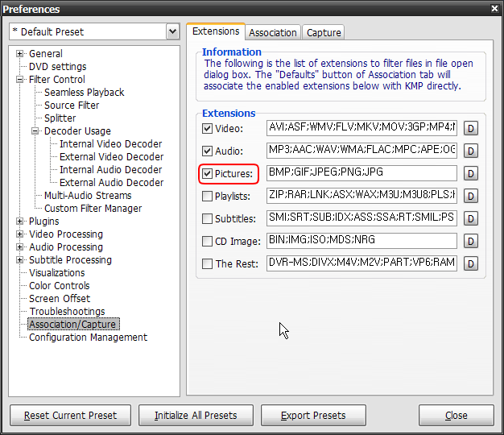Image resolution: width=504 pixels, height=435 pixels.
Task: Click the Reset Current Preset button
Action: [70, 416]
